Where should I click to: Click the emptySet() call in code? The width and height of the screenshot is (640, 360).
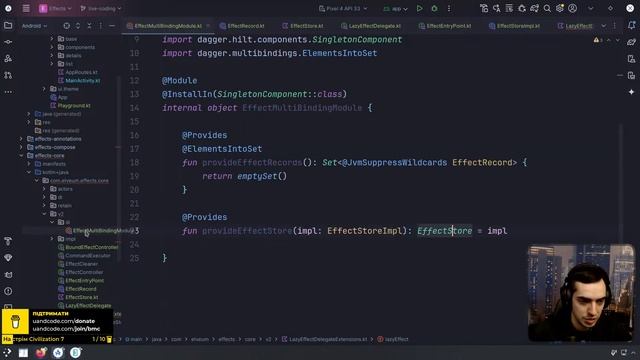click(x=262, y=176)
